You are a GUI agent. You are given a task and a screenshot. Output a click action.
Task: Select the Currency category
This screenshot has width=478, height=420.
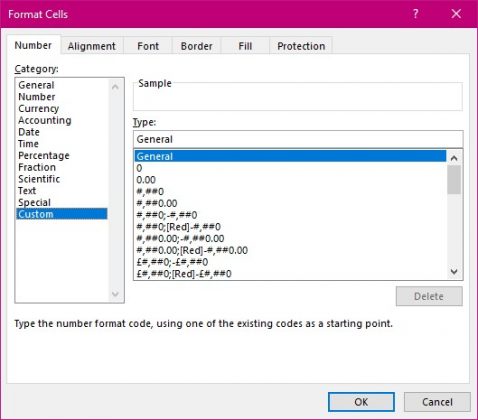coord(39,109)
